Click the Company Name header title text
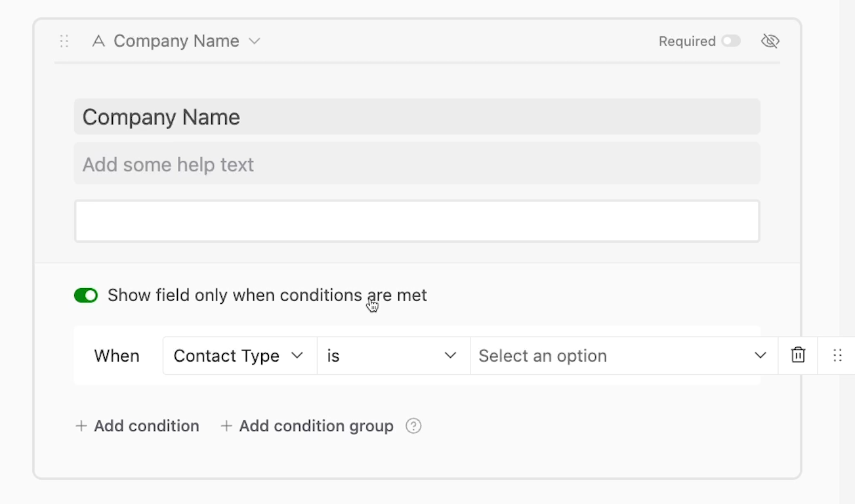The image size is (855, 504). click(177, 41)
